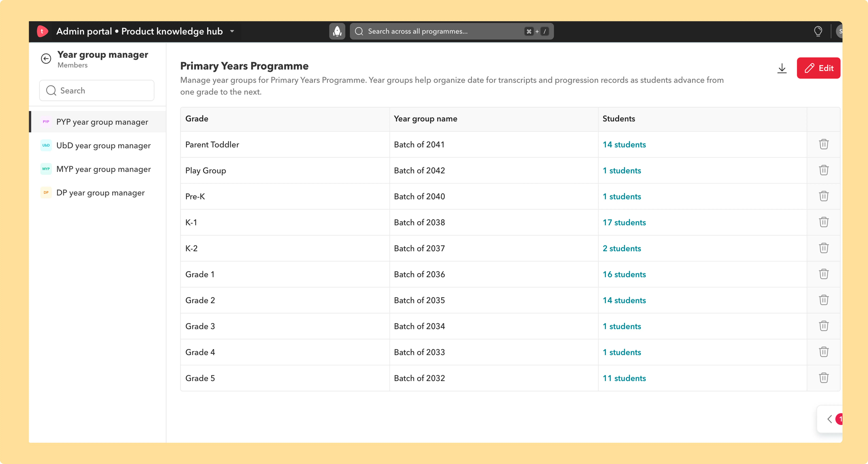Click the Toddle logo icon
This screenshot has height=464, width=868.
click(42, 31)
